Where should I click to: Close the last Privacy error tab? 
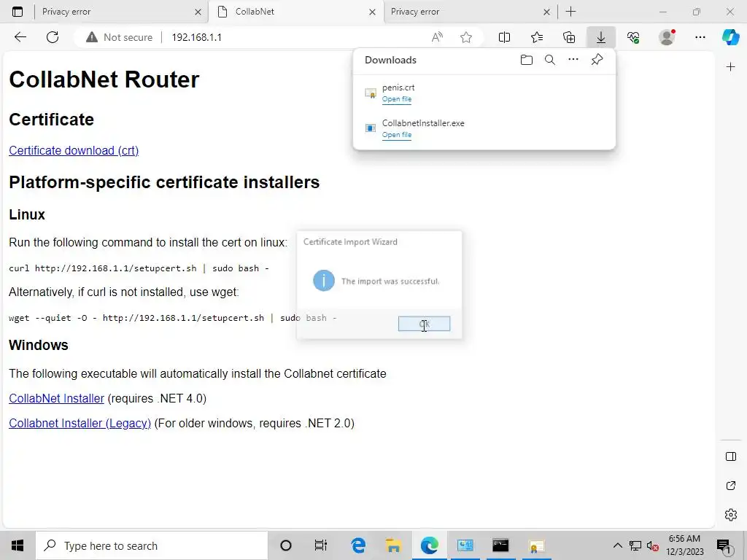[547, 12]
